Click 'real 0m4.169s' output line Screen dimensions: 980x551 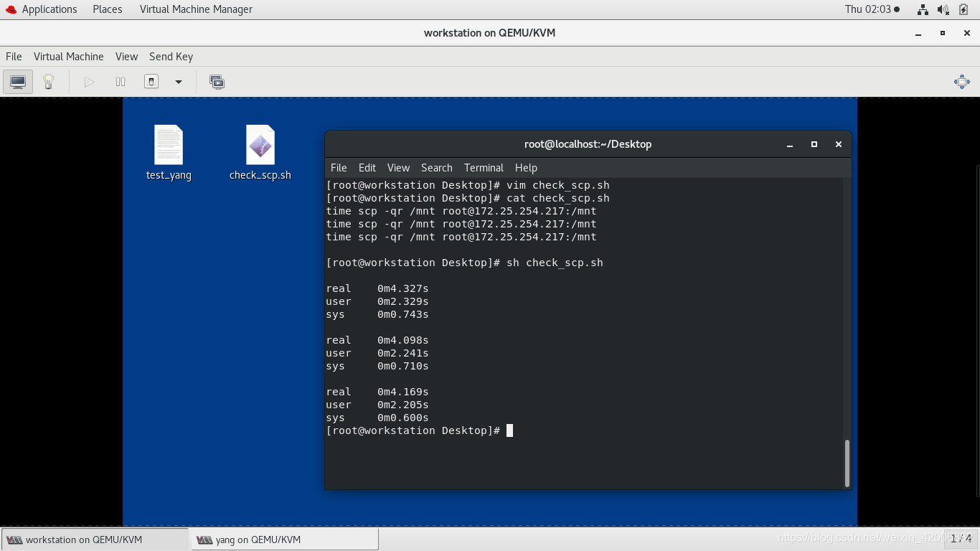tap(377, 392)
